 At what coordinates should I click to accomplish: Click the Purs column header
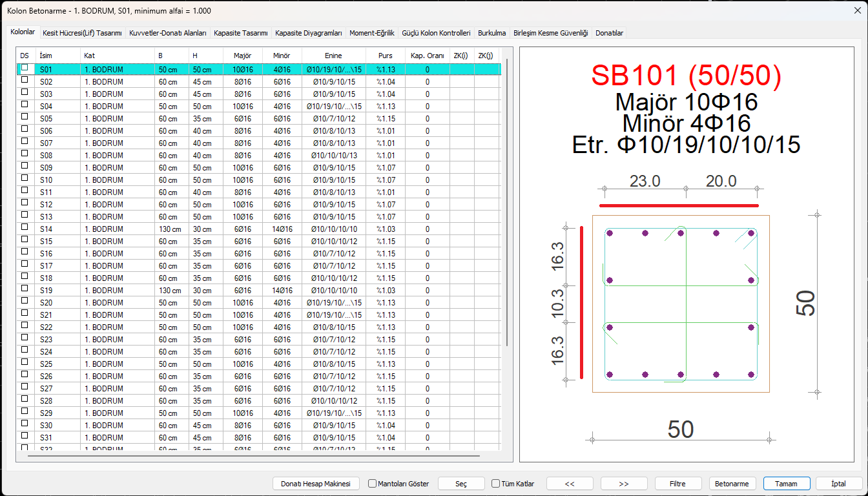tap(385, 56)
